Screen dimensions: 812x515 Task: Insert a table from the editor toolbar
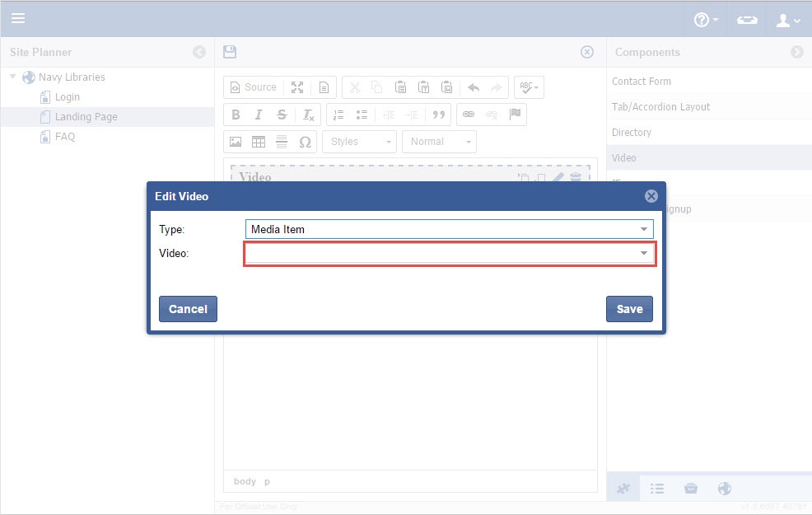tap(259, 142)
